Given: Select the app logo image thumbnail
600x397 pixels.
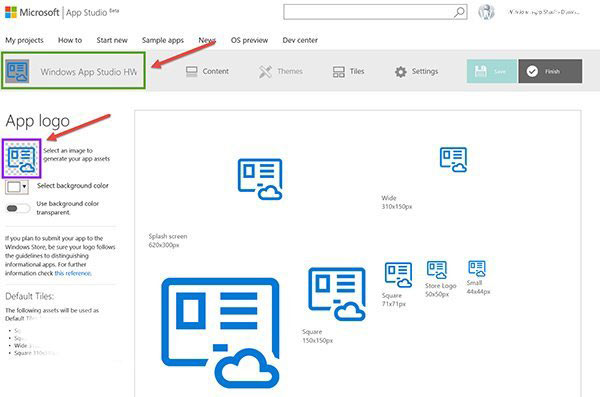Looking at the screenshot, I should pos(22,158).
